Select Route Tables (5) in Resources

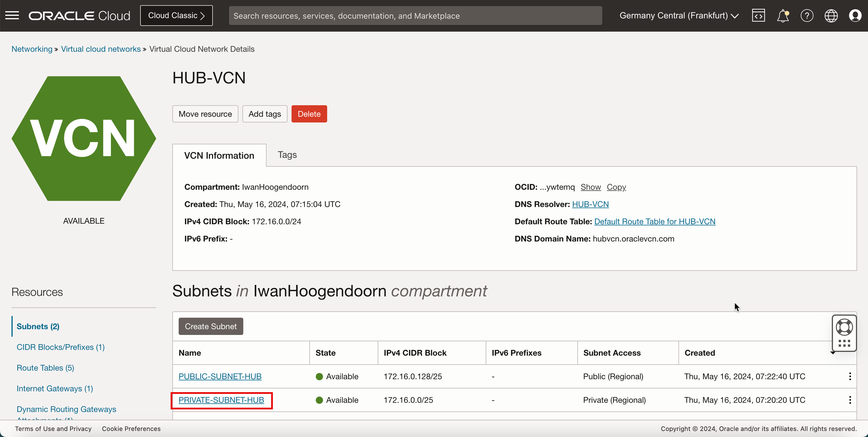[45, 367]
